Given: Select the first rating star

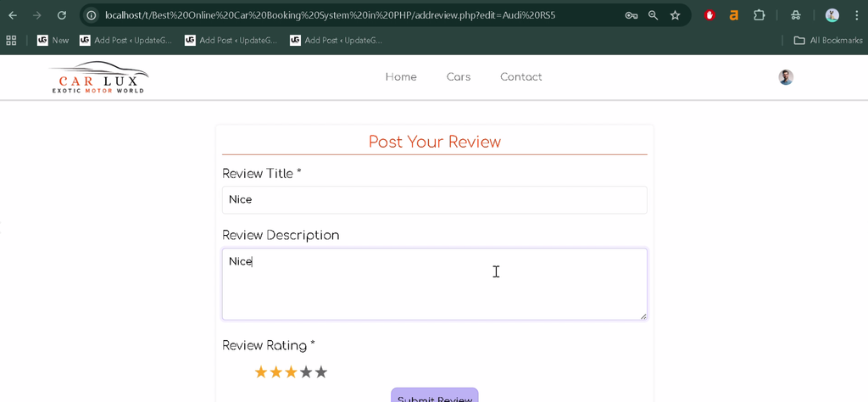Looking at the screenshot, I should [x=261, y=372].
